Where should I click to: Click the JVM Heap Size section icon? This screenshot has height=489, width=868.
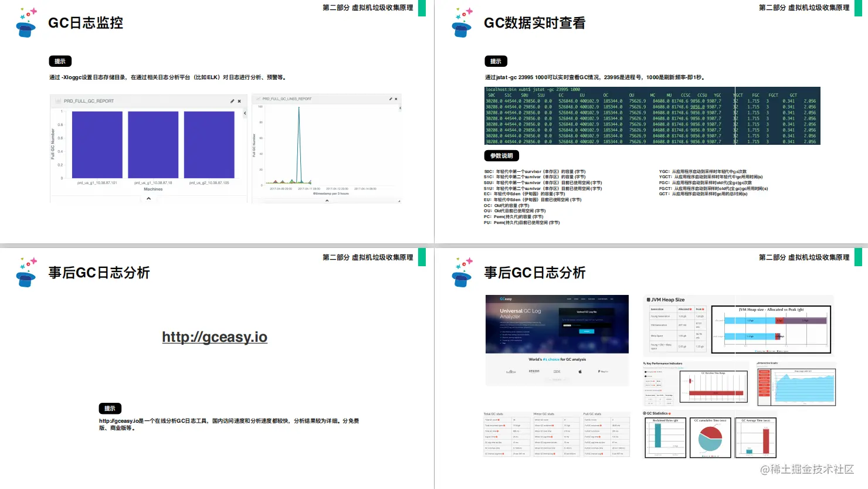point(648,300)
